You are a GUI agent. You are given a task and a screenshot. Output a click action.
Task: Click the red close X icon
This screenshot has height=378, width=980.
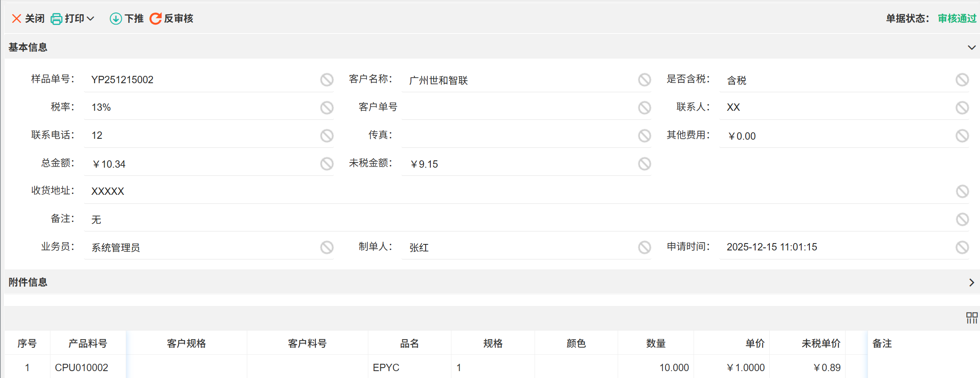tap(16, 19)
